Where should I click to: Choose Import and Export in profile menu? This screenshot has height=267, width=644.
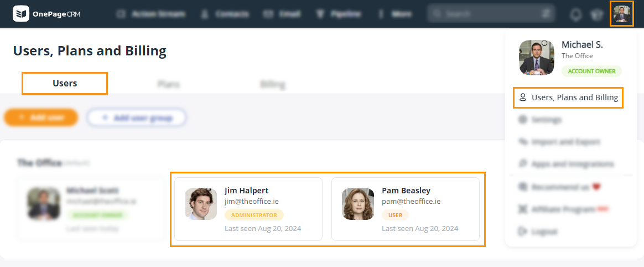point(559,142)
